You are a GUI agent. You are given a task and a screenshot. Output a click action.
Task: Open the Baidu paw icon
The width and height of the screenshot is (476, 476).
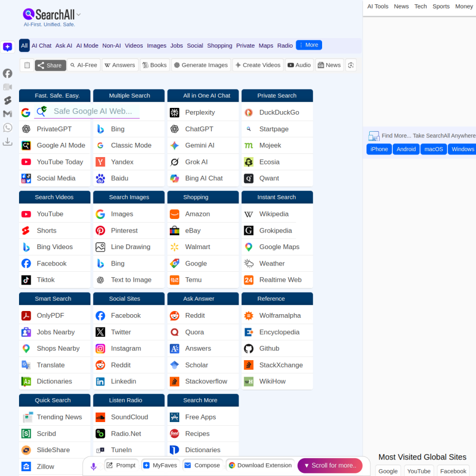click(100, 179)
